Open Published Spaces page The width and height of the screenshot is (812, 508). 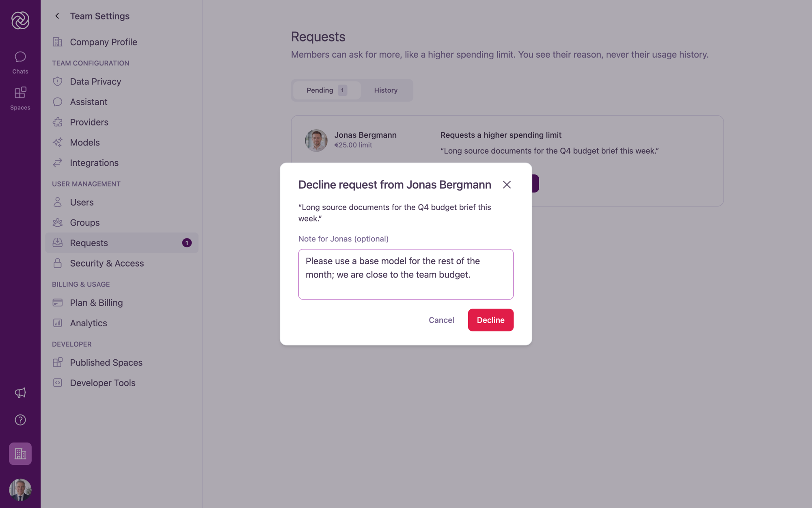click(x=122, y=362)
